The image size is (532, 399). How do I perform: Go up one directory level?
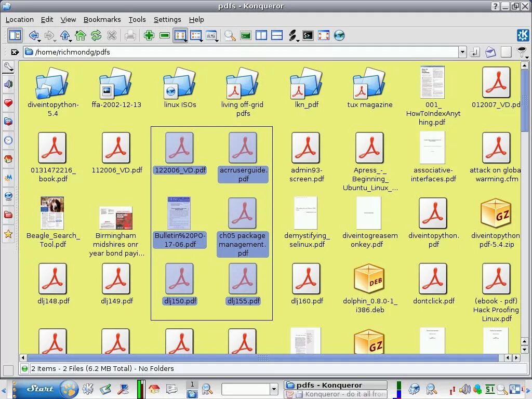(x=65, y=35)
